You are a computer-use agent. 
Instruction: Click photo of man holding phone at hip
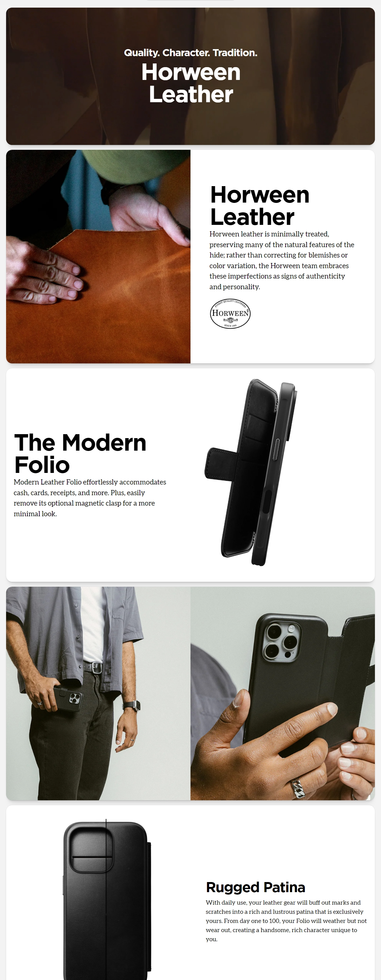click(x=98, y=693)
